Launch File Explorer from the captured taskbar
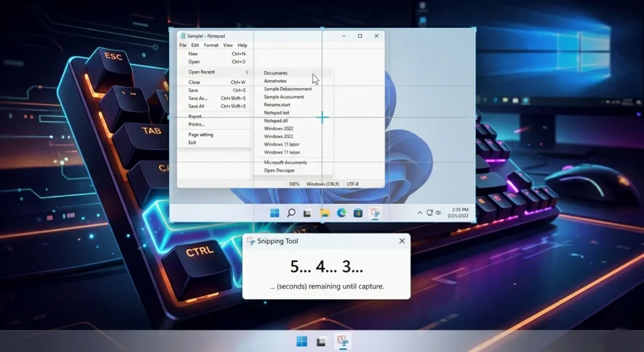Image resolution: width=644 pixels, height=352 pixels. [325, 213]
